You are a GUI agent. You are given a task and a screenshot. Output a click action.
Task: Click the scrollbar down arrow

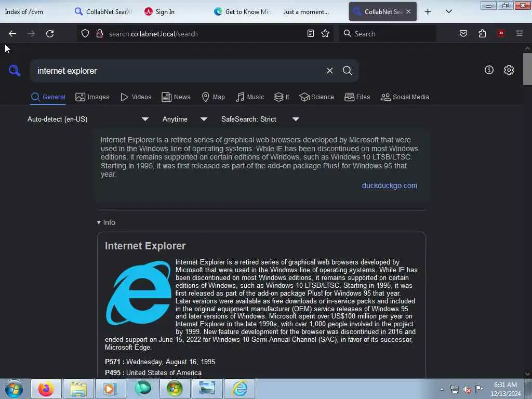527,374
